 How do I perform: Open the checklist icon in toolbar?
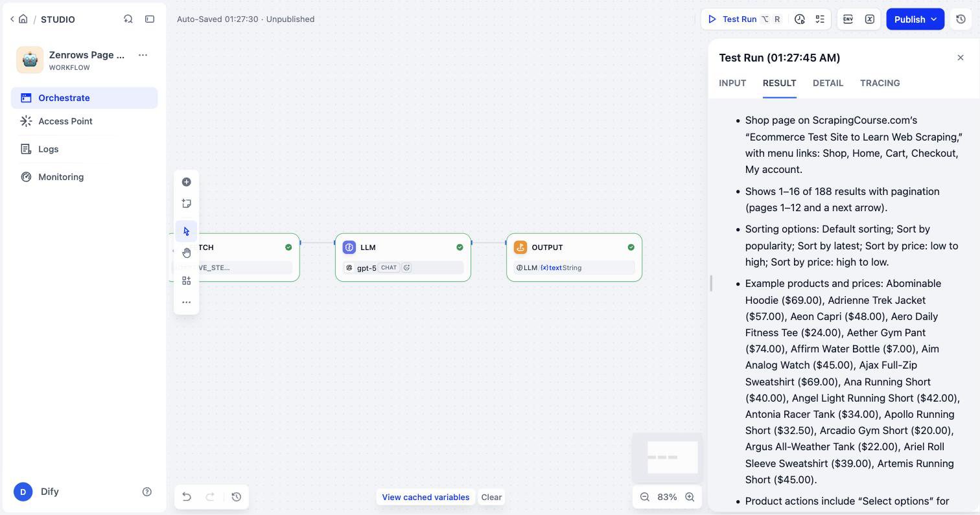click(820, 19)
